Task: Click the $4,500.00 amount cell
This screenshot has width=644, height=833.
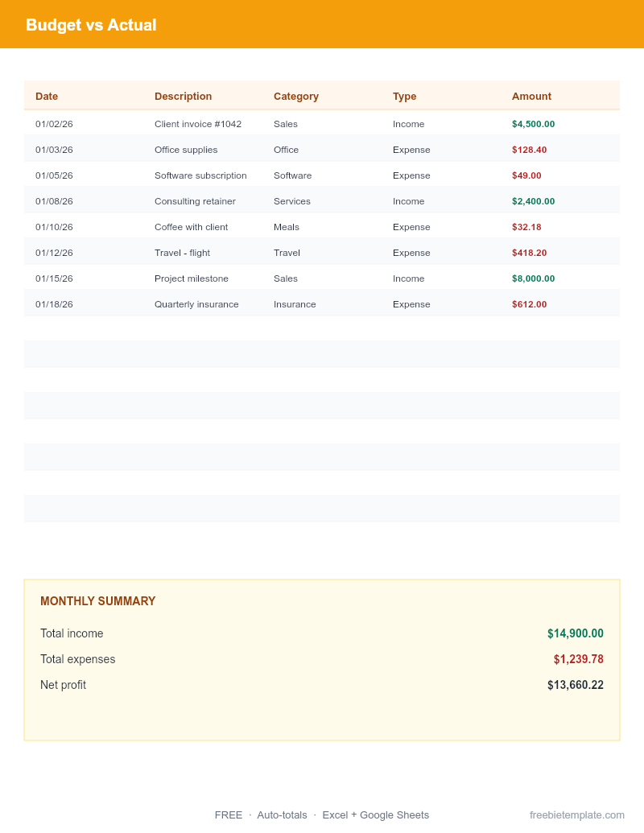Action: [x=533, y=124]
